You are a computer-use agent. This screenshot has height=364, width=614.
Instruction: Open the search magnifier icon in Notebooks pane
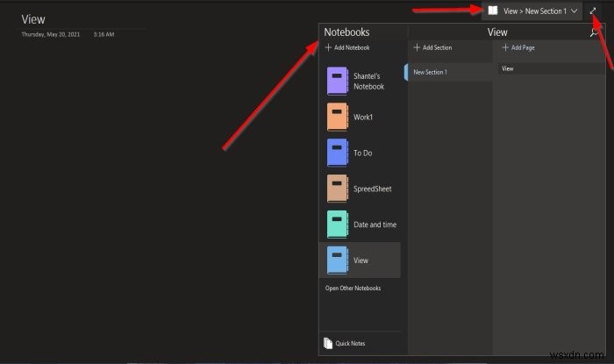tap(594, 32)
